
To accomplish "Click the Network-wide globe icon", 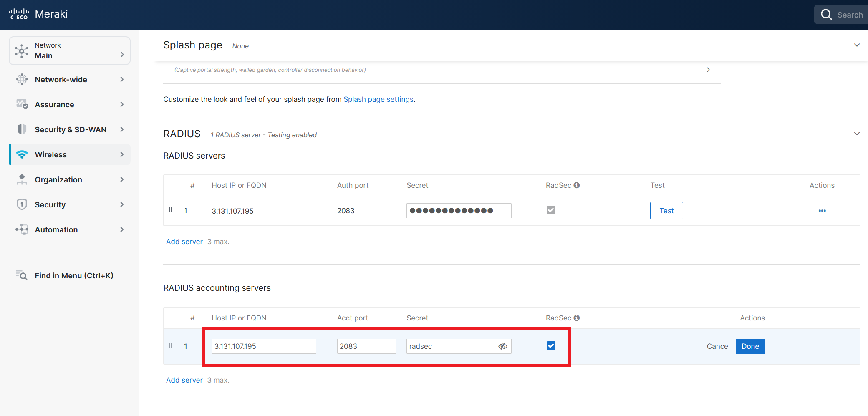I will point(22,79).
